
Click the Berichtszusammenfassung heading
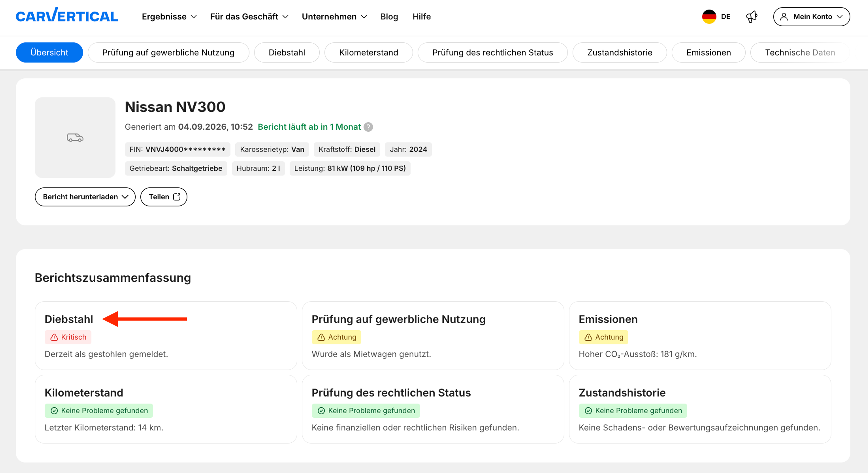pyautogui.click(x=113, y=278)
